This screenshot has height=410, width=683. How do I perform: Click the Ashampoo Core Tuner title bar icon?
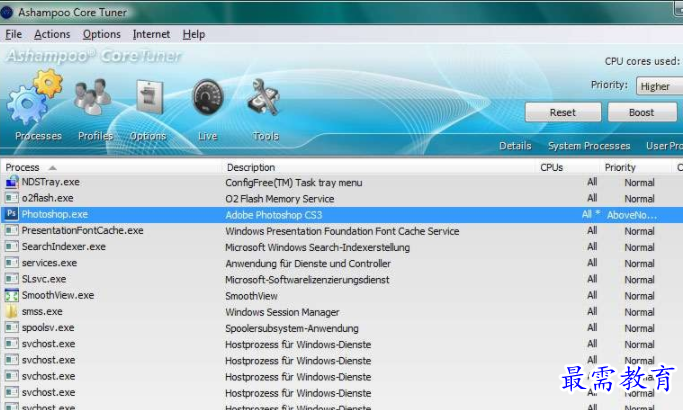[7, 12]
